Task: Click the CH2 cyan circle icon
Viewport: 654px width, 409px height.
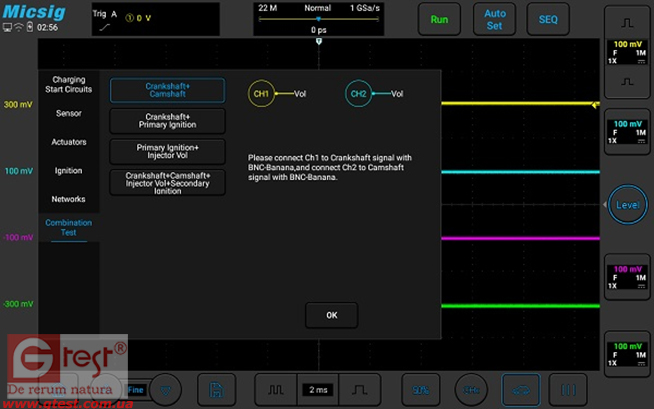Action: 358,94
